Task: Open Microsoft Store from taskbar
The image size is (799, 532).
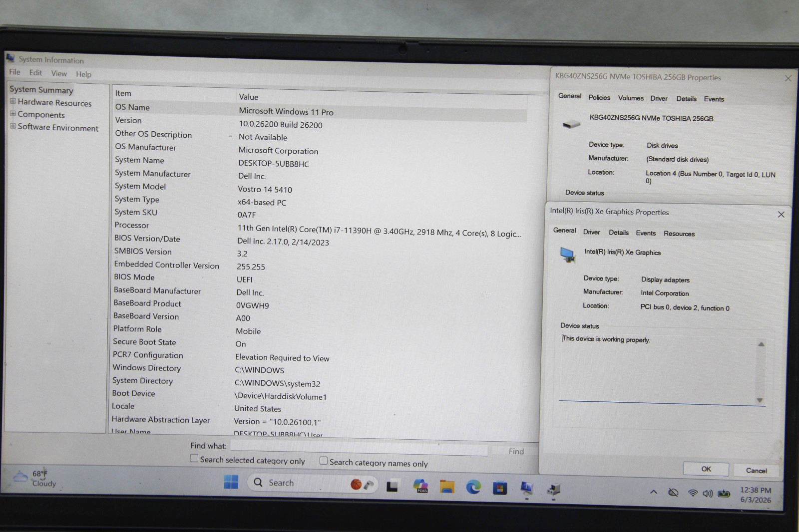Action: click(500, 488)
